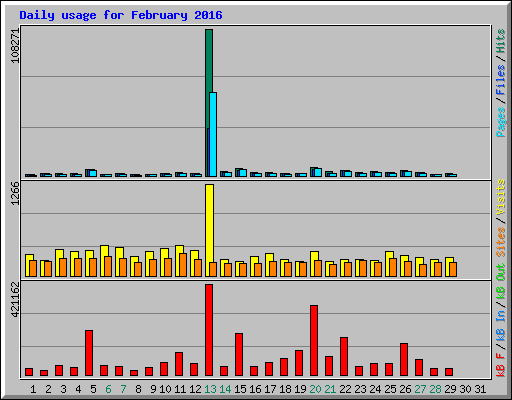Click green day label 21 on the x-axis

pos(330,389)
